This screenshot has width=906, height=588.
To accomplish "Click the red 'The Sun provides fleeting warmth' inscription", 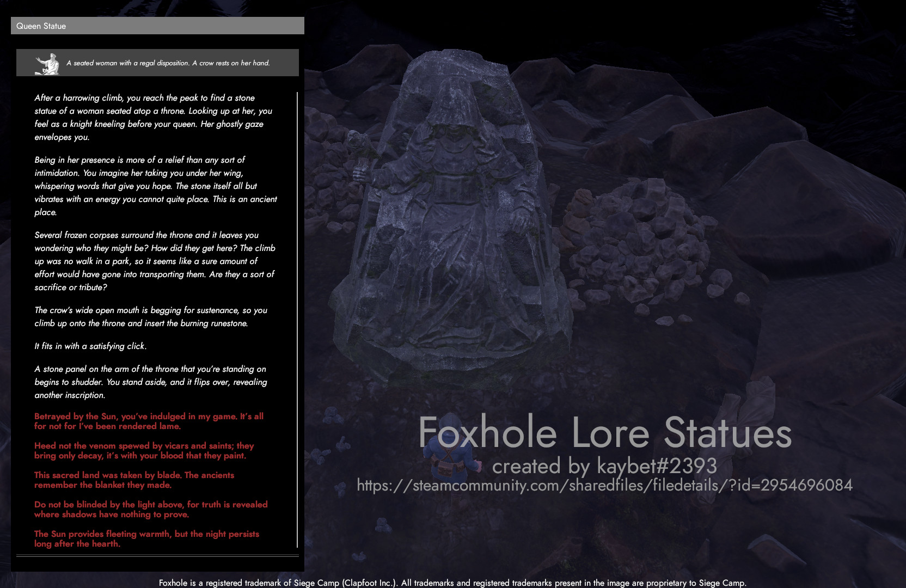I will tap(147, 539).
